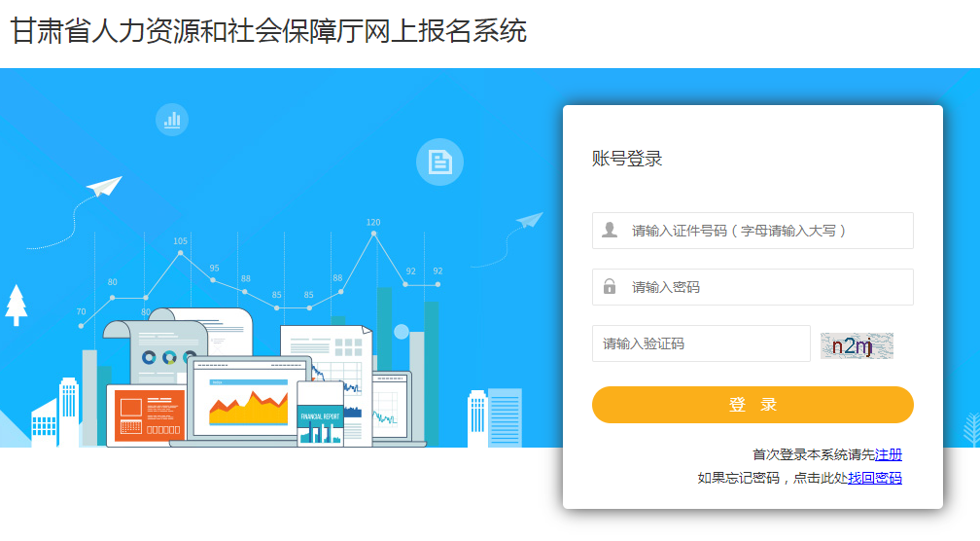Click the large white paper airplane
Viewport: 980px width, 541px height.
[x=104, y=186]
